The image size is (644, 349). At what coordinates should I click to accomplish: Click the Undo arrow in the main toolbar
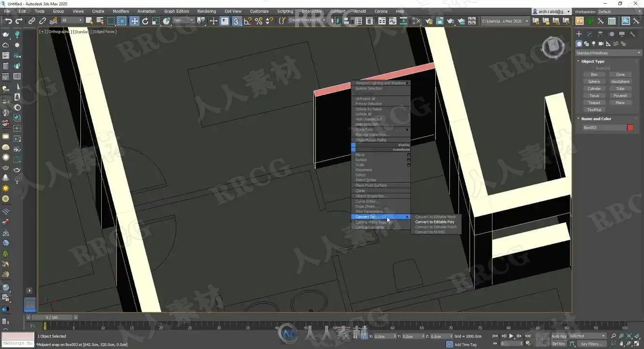coord(8,21)
